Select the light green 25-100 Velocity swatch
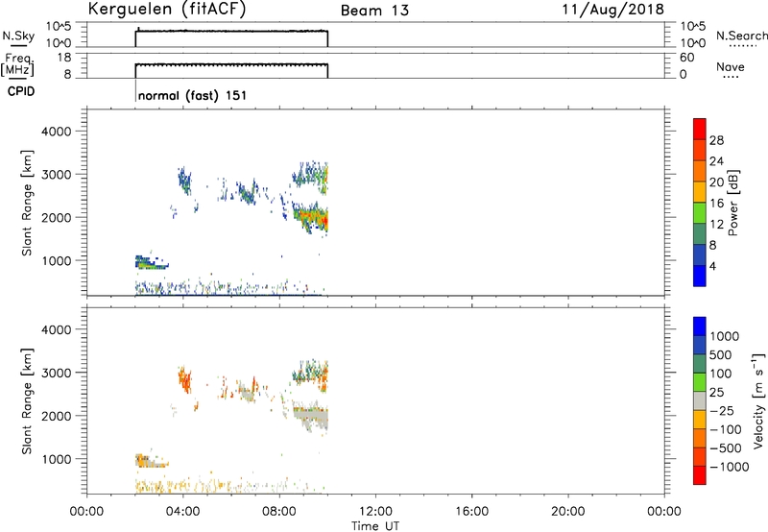The height and width of the screenshot is (532, 768). click(700, 382)
